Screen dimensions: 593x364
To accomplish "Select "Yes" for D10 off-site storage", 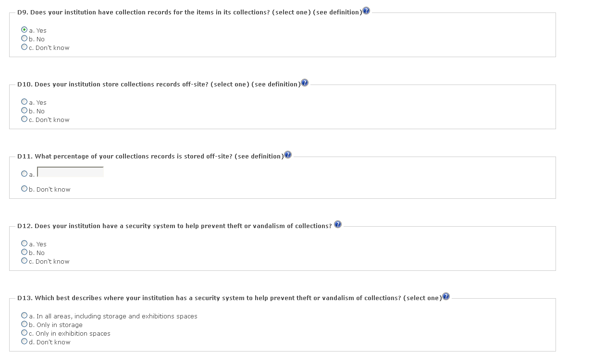I will point(25,102).
